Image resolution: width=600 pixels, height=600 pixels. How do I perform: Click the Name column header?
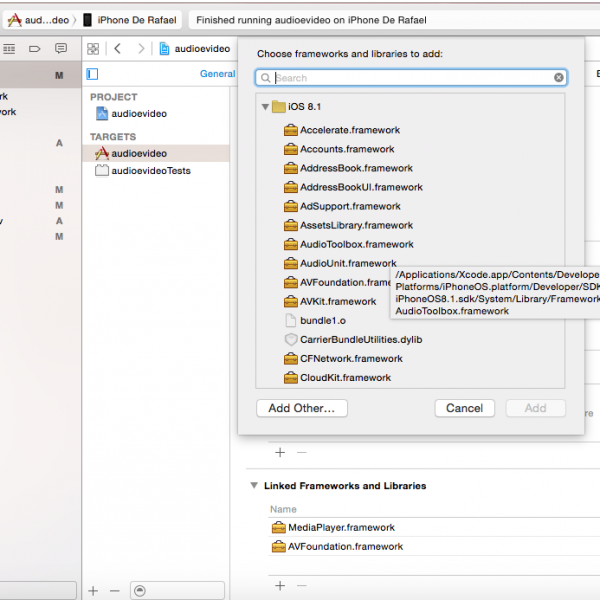coord(283,509)
